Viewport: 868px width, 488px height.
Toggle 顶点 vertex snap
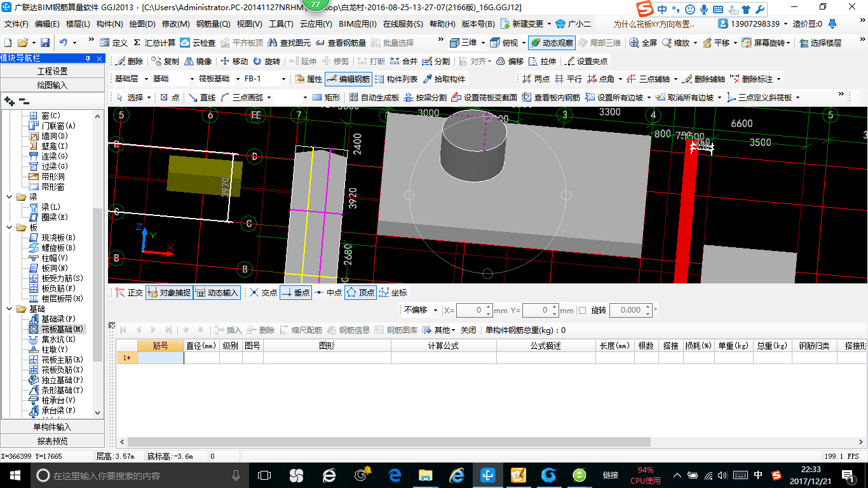click(360, 292)
